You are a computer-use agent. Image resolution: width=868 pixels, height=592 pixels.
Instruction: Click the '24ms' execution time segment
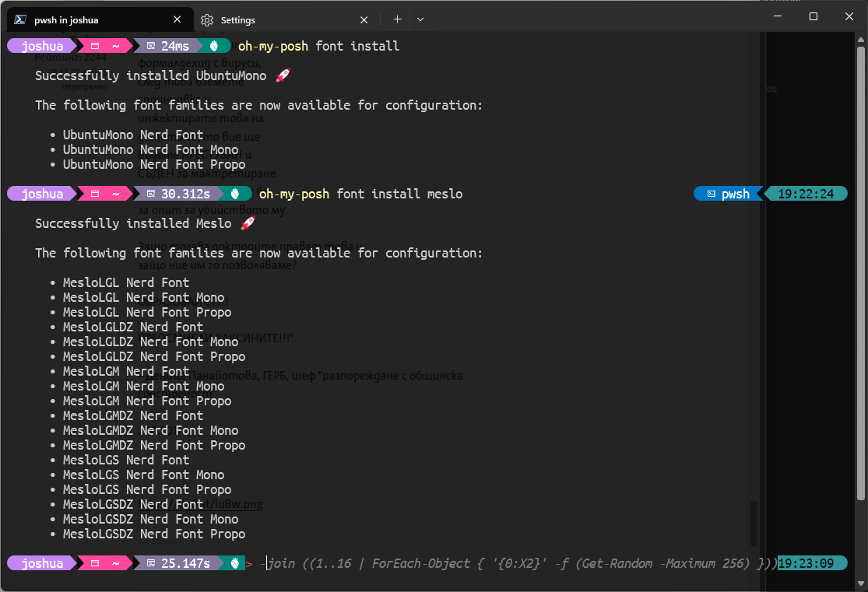167,46
